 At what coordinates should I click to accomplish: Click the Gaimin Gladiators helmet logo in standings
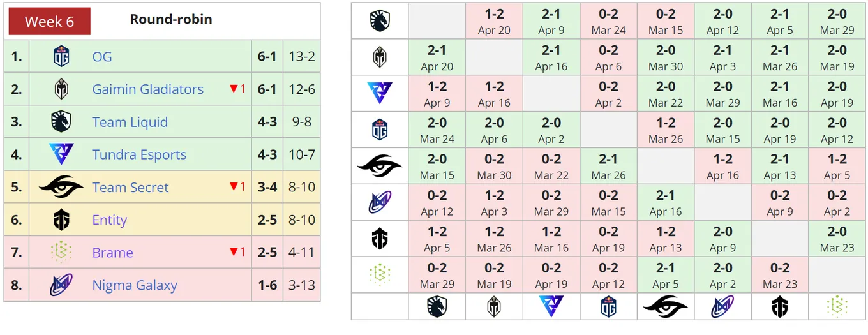(x=61, y=89)
